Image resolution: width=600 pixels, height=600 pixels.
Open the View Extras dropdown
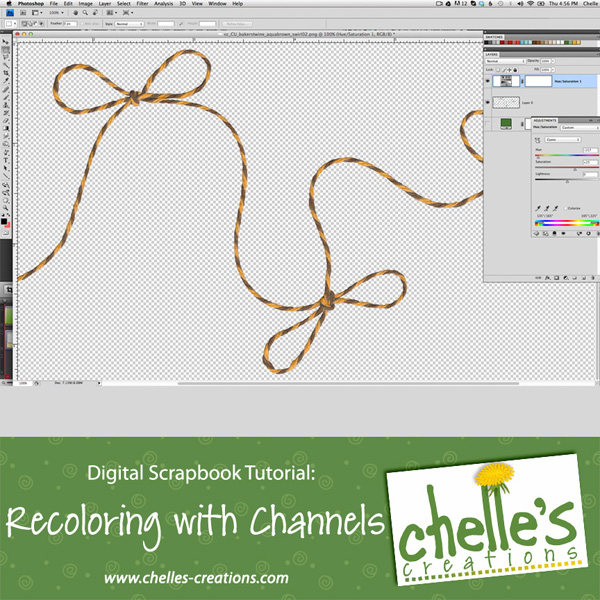(36, 13)
